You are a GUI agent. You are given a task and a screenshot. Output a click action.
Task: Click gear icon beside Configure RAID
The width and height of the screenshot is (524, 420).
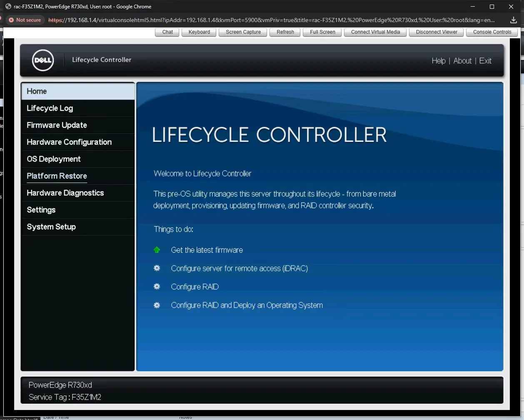pos(157,286)
